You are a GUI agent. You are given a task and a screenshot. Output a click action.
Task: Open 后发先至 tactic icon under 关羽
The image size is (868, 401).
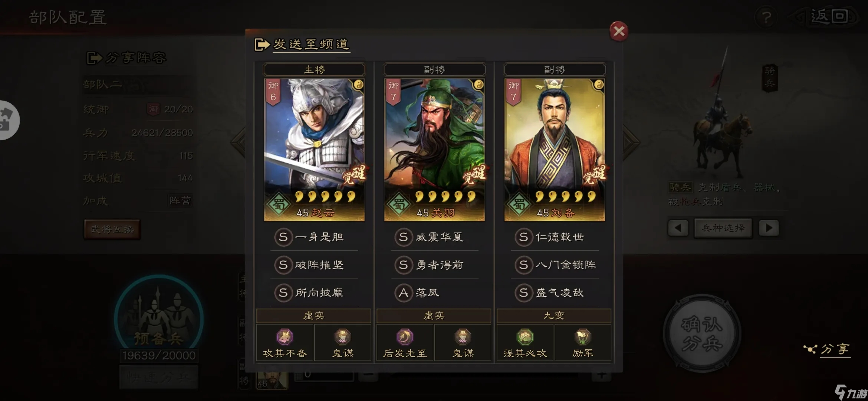pyautogui.click(x=405, y=337)
